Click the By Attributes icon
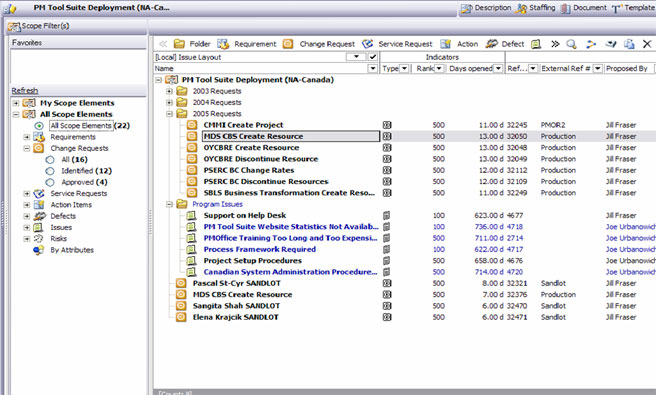 (x=38, y=250)
